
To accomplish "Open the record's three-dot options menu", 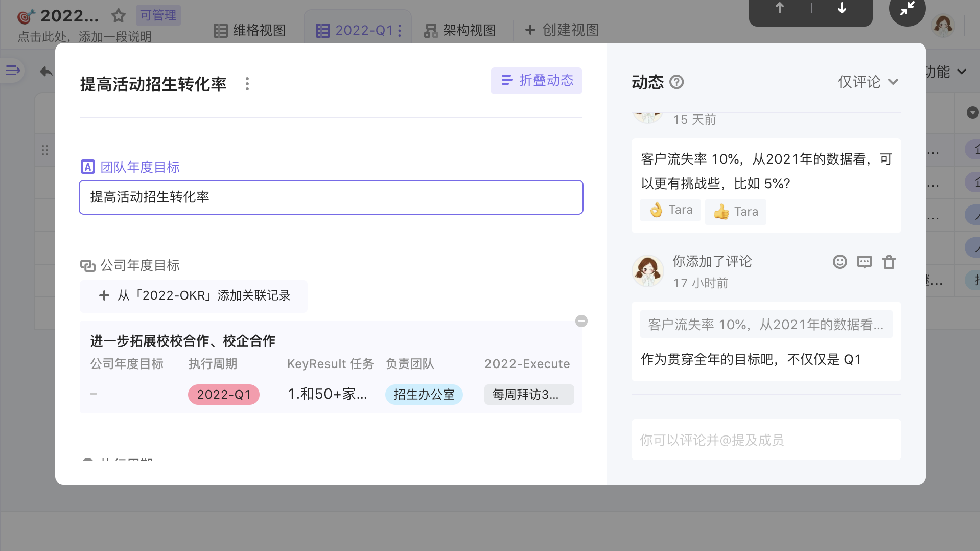I will [x=247, y=84].
